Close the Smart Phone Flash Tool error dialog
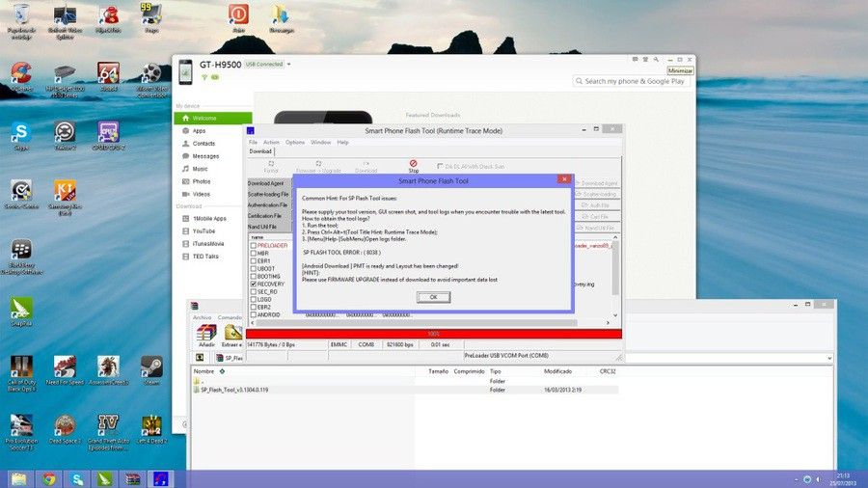Viewport: 868px width, 488px height. [564, 179]
